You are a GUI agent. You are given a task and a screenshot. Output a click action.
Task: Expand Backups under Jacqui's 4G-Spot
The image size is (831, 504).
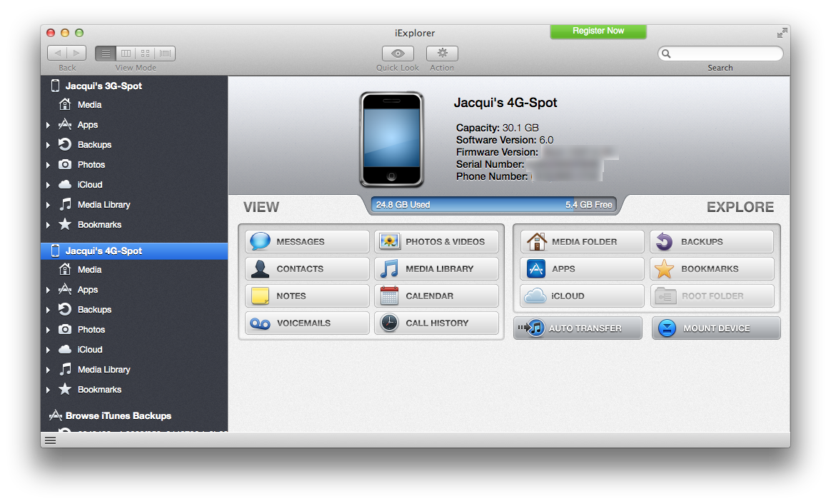[x=49, y=310]
